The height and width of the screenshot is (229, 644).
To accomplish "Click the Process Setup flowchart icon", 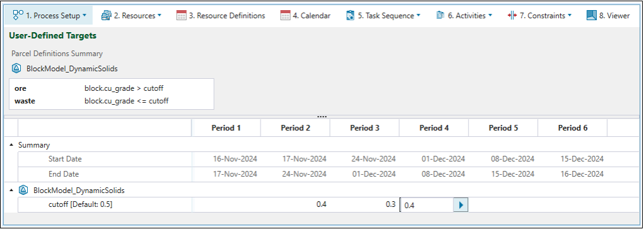I will pos(18,15).
